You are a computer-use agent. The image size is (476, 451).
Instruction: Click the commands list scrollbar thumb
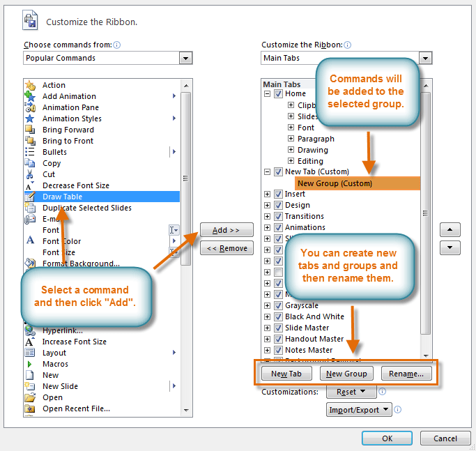186,179
